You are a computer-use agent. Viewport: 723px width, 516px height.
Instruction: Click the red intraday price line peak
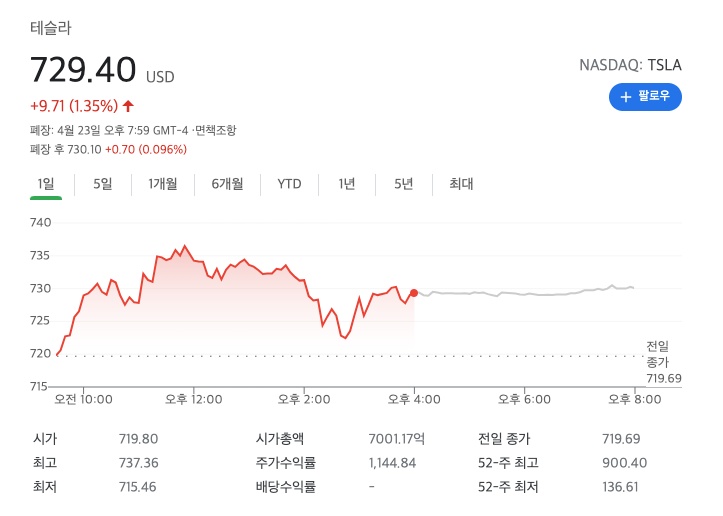coord(183,246)
